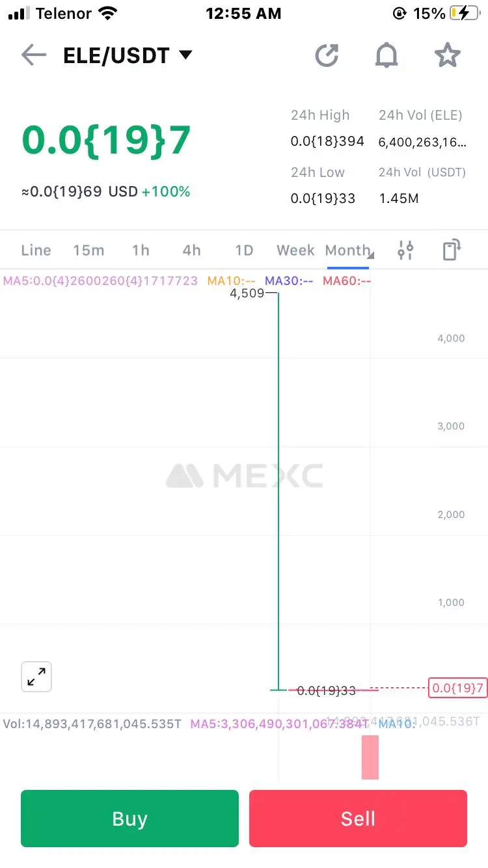
Task: Select the Week interval tab
Action: 295,251
